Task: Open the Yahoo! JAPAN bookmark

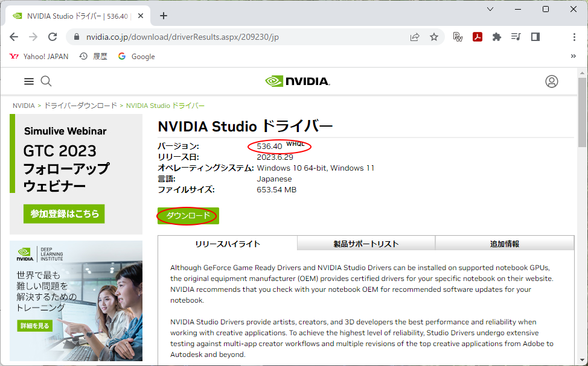Action: point(39,56)
